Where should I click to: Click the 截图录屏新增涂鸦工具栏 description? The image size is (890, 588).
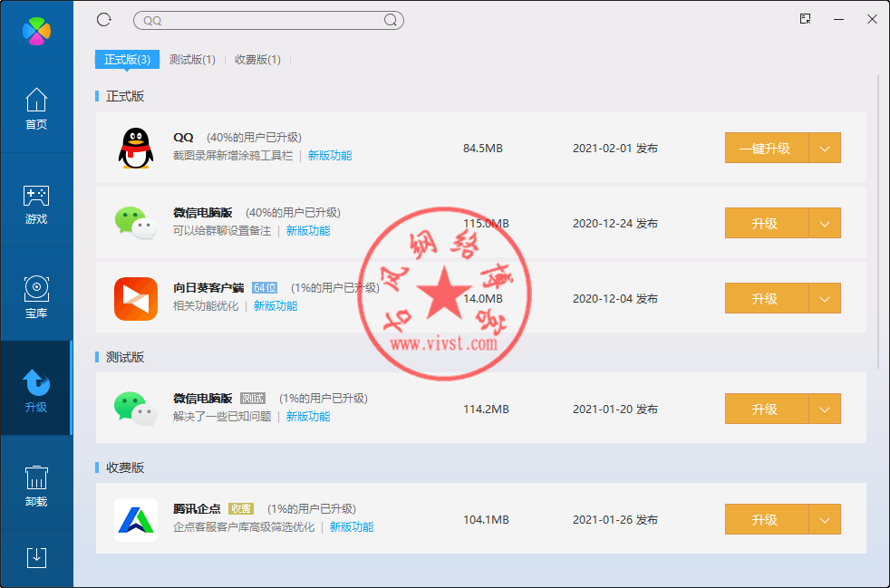click(x=233, y=156)
